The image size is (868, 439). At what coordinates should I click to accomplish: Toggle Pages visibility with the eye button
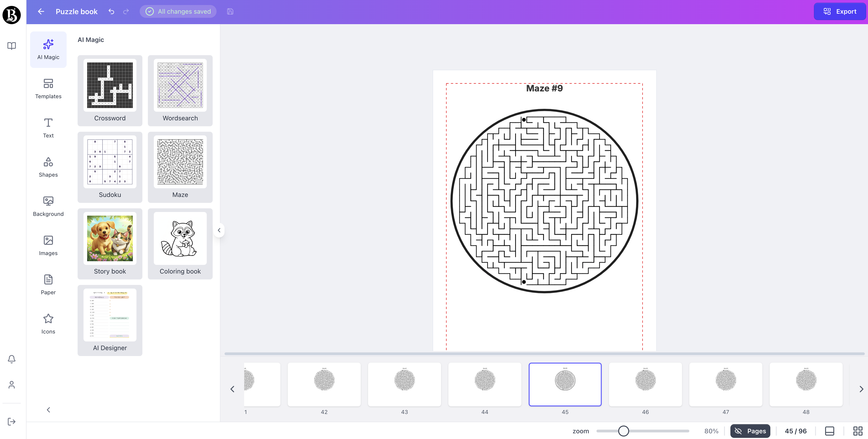point(750,431)
